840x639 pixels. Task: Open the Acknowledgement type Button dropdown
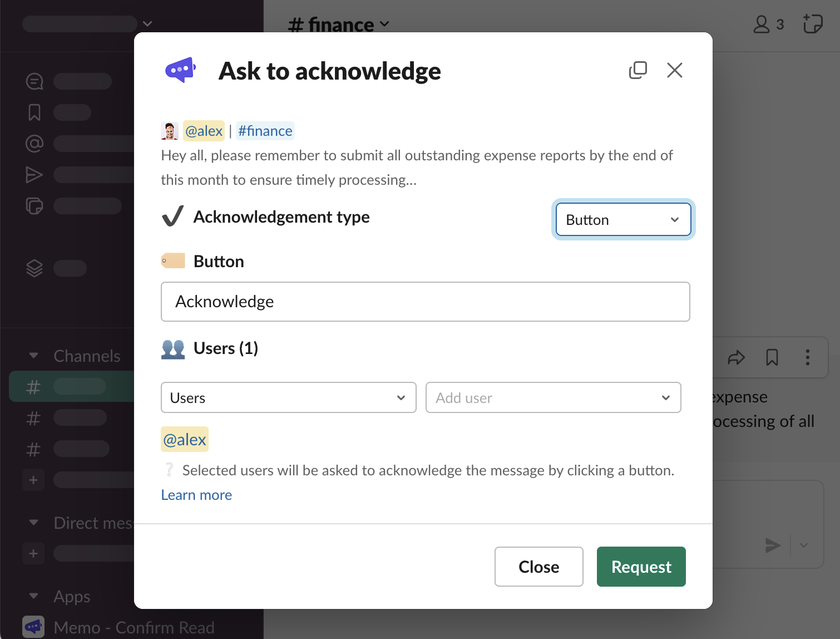pos(623,220)
